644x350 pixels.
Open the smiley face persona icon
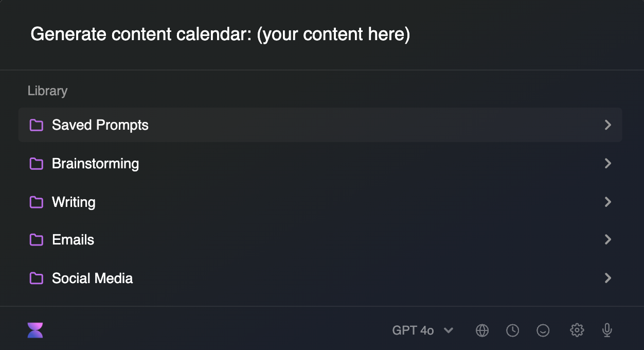(543, 330)
